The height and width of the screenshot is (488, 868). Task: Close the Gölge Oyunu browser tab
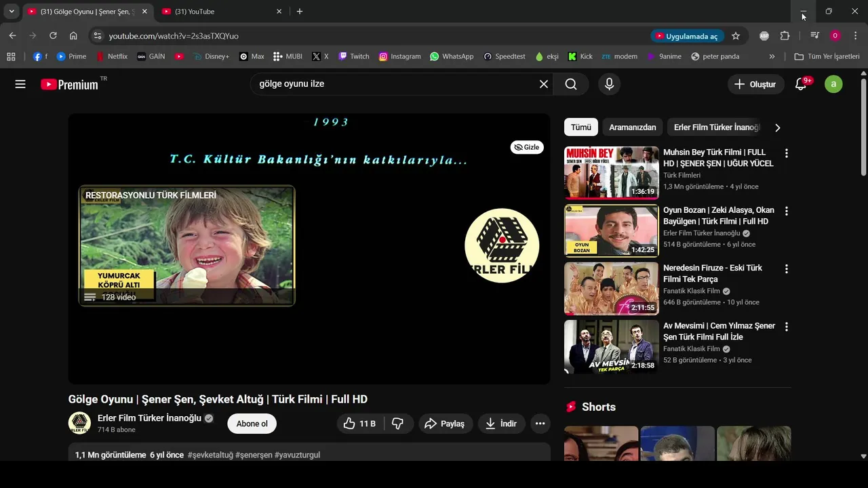click(144, 12)
